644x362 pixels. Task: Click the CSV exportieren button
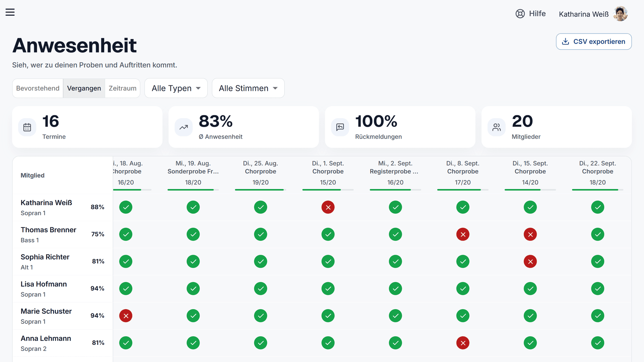(594, 41)
